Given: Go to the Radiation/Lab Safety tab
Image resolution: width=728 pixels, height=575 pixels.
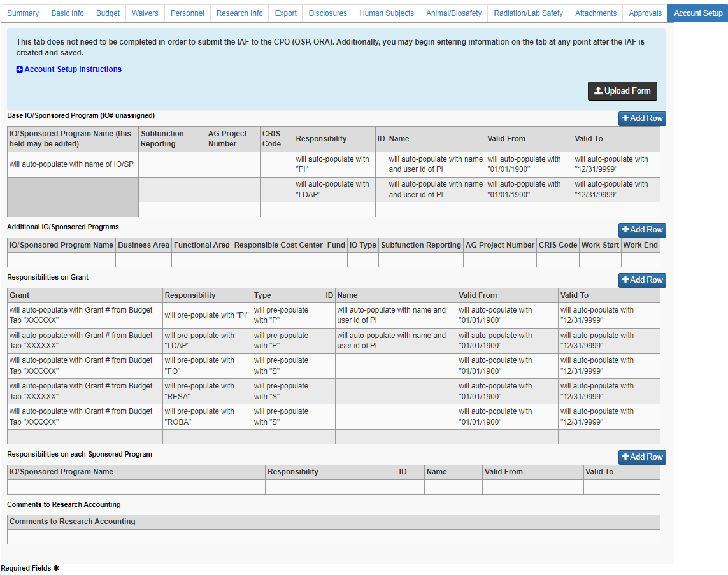Looking at the screenshot, I should point(528,13).
